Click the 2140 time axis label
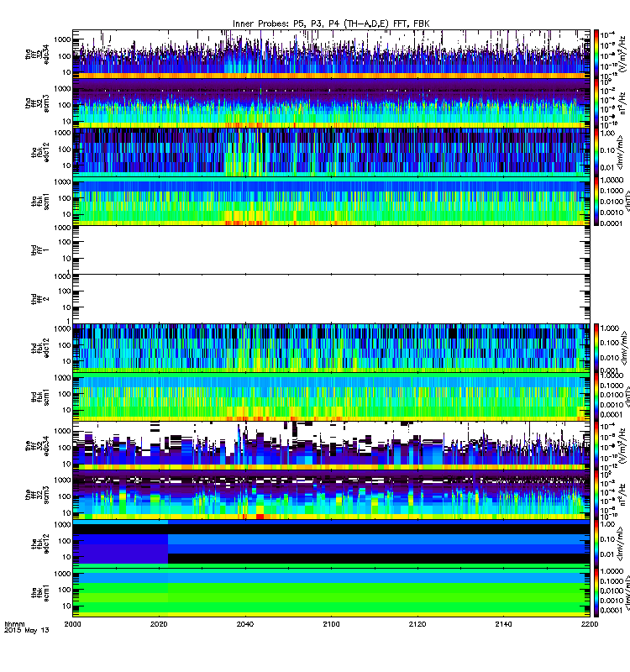 (503, 624)
